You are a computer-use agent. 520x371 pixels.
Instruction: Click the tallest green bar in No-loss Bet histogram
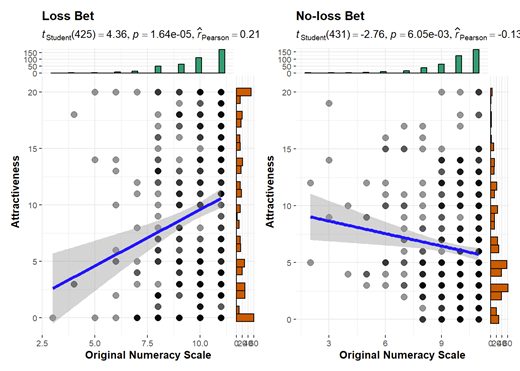tap(476, 61)
